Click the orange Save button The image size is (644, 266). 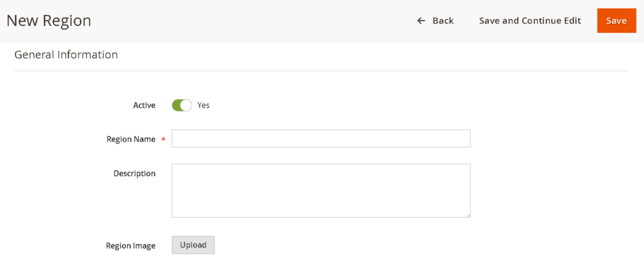click(x=616, y=21)
